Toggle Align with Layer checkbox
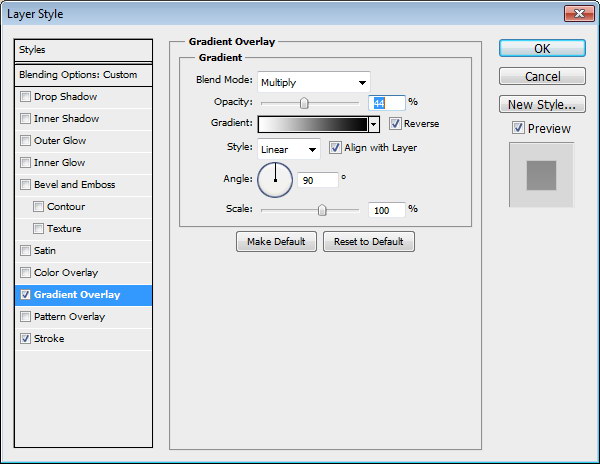 [x=335, y=148]
